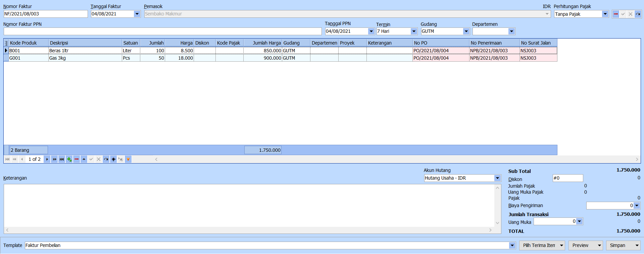The image size is (644, 254).
Task: Click the Beras 1ltr description cell
Action: (85, 51)
